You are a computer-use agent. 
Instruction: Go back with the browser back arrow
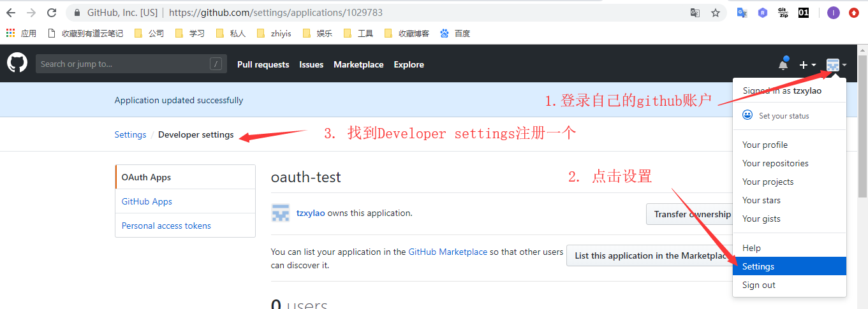(x=11, y=13)
